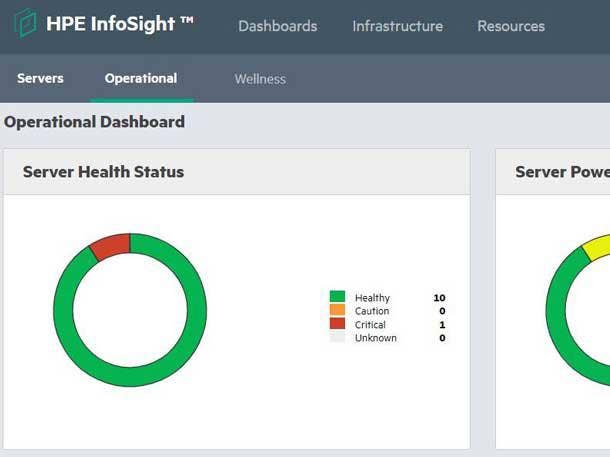The image size is (610, 457).
Task: Click the orange Caution legend swatch
Action: tap(337, 311)
